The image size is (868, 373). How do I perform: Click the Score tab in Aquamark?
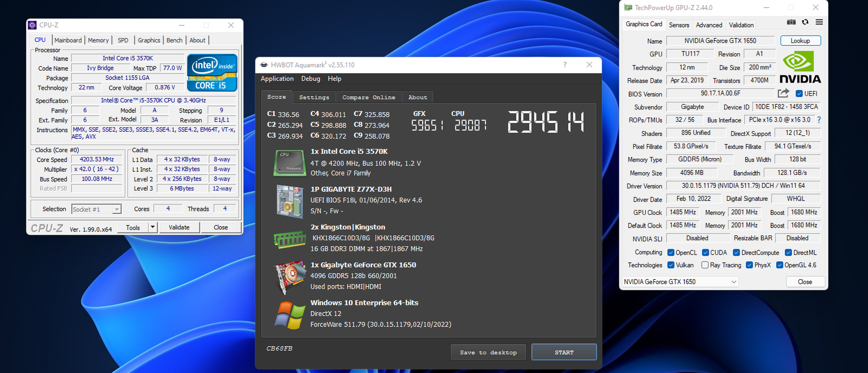(x=277, y=97)
